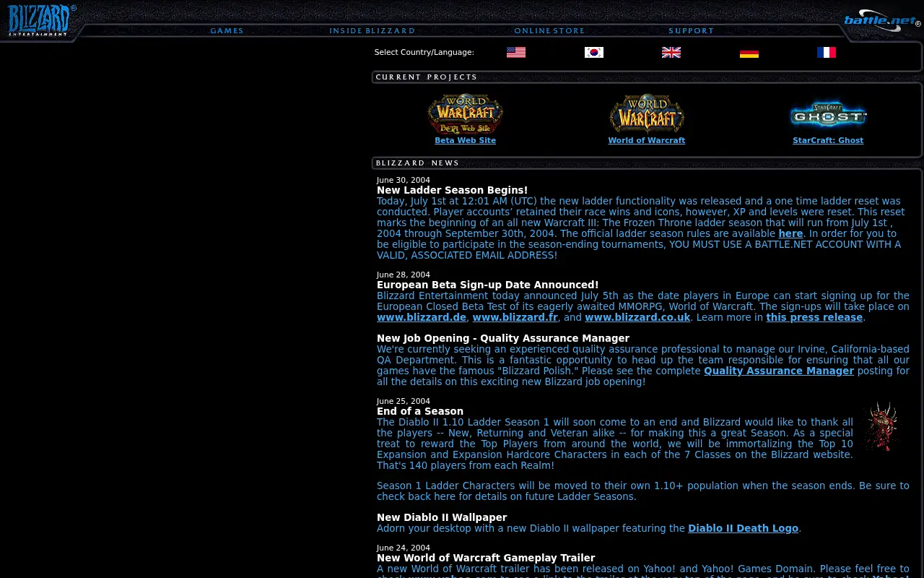Click the 'New Diablo II Wallpaper' headline
Image resolution: width=924 pixels, height=578 pixels.
tap(442, 517)
